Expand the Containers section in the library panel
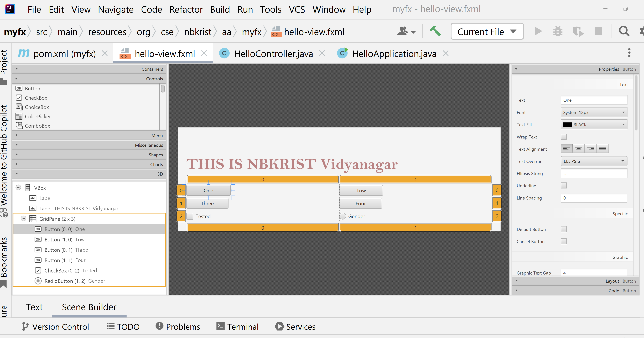Image resolution: width=644 pixels, height=338 pixels. [x=16, y=69]
